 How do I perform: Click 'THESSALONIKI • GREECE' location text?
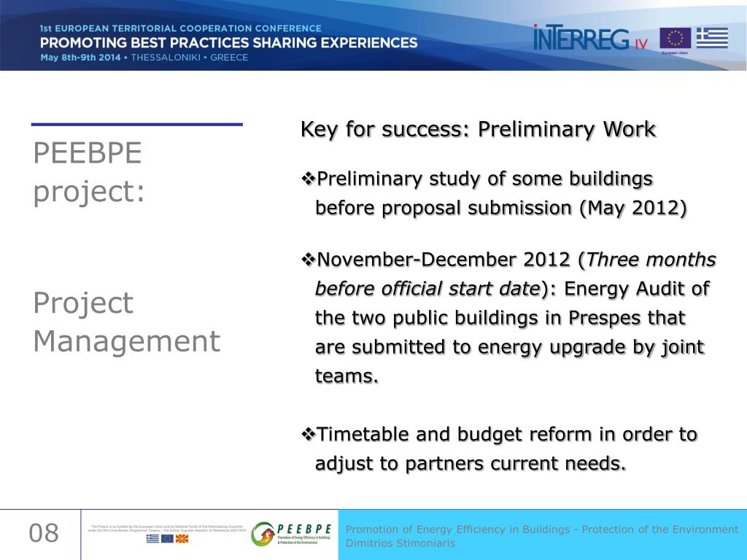coord(190,58)
